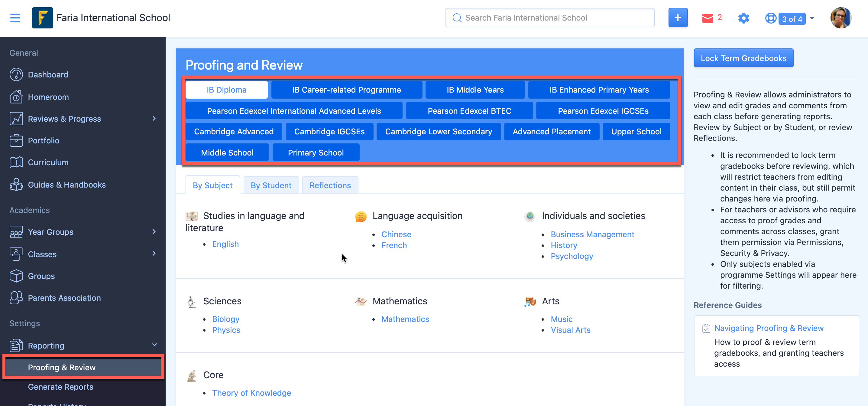This screenshot has height=406, width=868.
Task: Select Cambridge Lower Secondary programme
Action: pyautogui.click(x=438, y=132)
